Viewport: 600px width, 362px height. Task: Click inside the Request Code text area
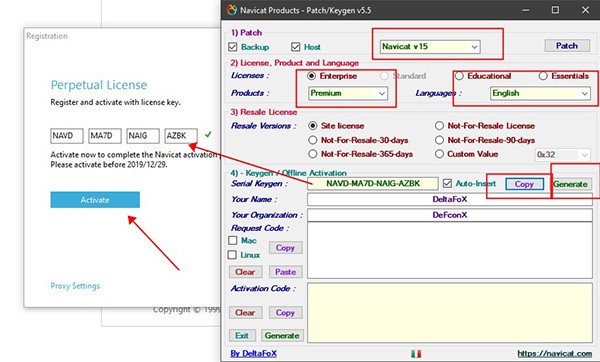point(450,250)
